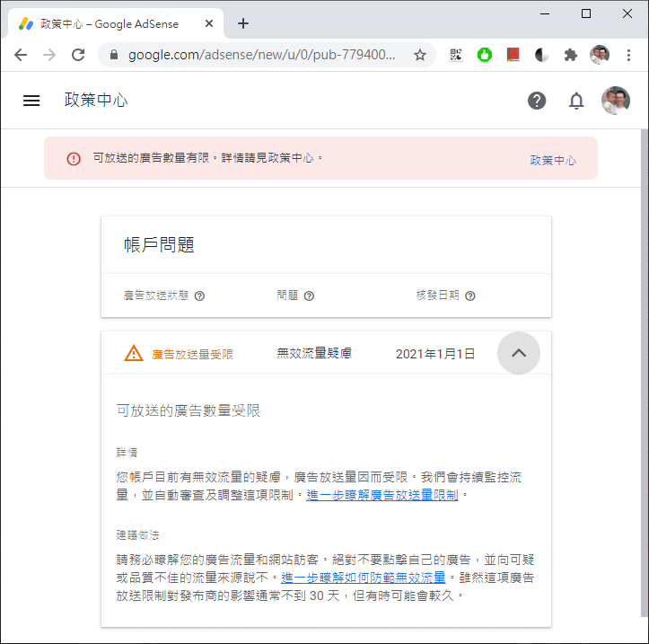Click help icon next to 廣告放送狀態
This screenshot has width=649, height=644.
pyautogui.click(x=199, y=296)
